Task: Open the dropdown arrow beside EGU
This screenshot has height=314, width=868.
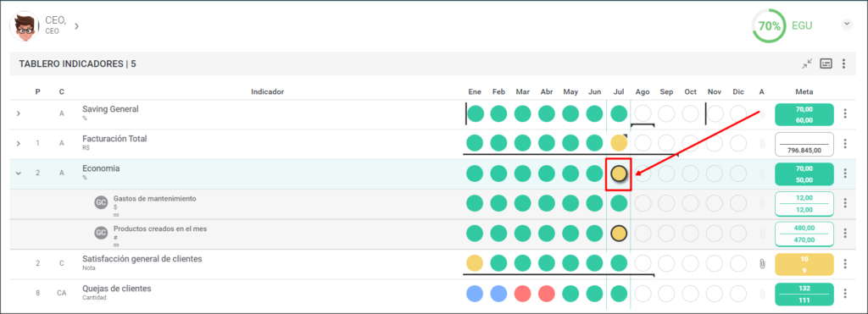Action: coord(847,24)
